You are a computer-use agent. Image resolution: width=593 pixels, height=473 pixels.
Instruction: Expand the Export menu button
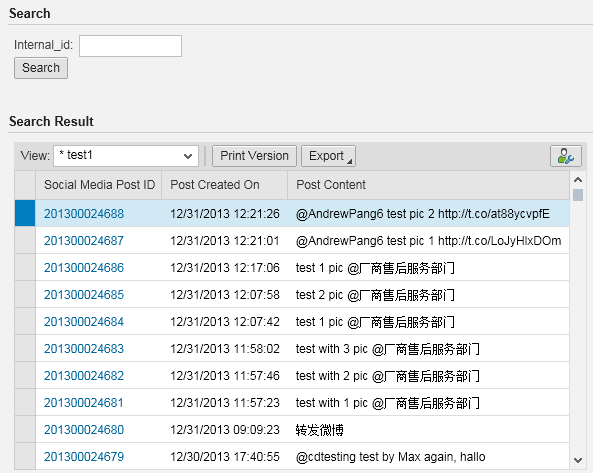(x=328, y=156)
